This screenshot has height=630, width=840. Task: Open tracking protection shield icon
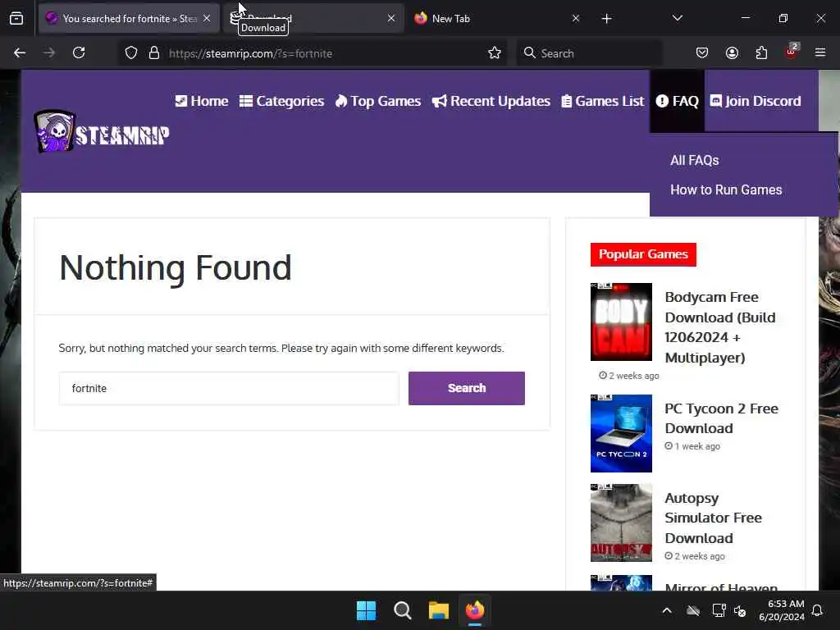[131, 53]
